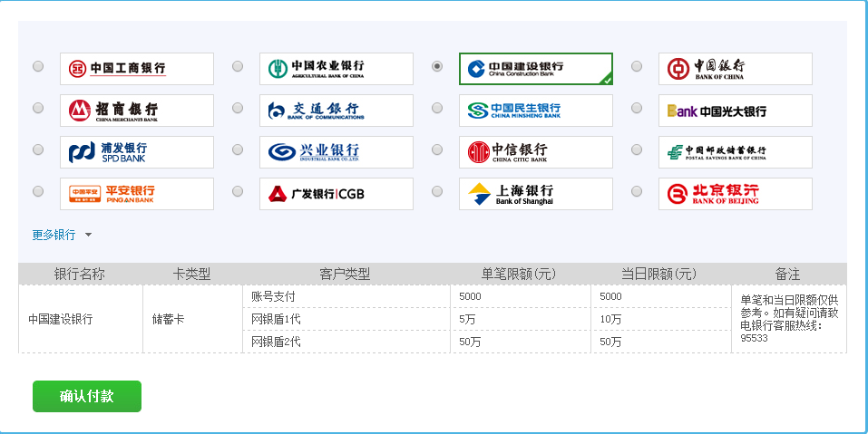Select the China Merchants Bank logo

(x=137, y=111)
